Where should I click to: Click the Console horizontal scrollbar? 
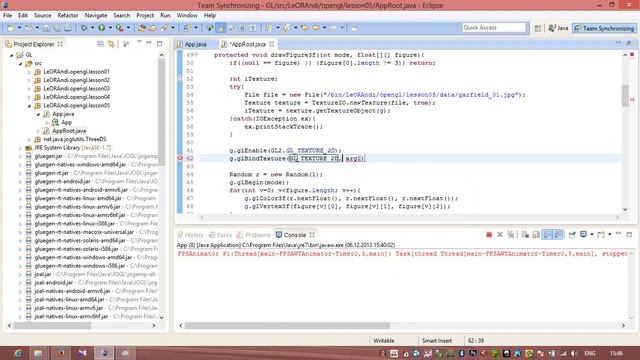coord(287,325)
